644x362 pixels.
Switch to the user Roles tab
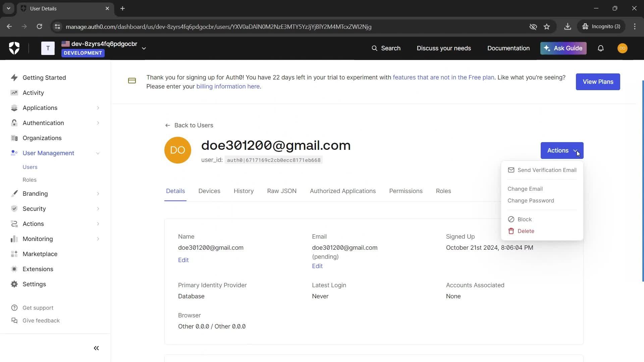click(x=443, y=191)
